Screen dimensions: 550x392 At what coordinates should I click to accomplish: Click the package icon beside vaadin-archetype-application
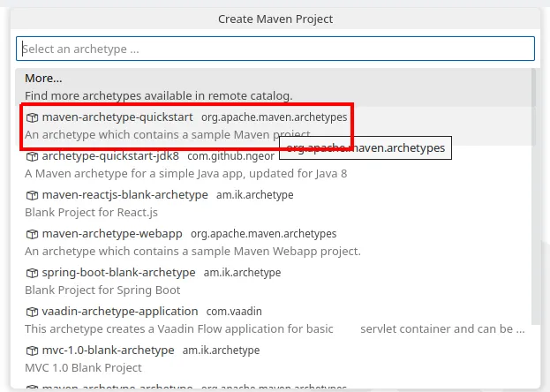(32, 312)
